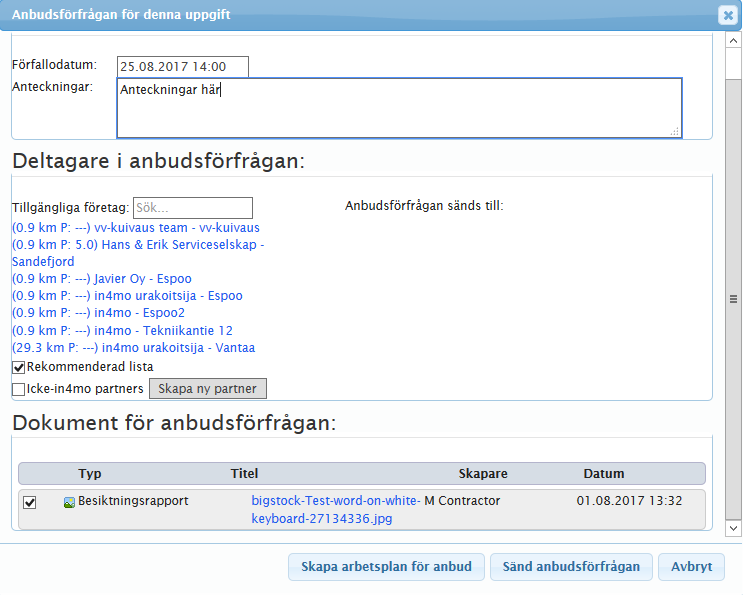Uncheck the Rekommenderad lista checkbox
This screenshot has height=595, width=743.
point(18,368)
